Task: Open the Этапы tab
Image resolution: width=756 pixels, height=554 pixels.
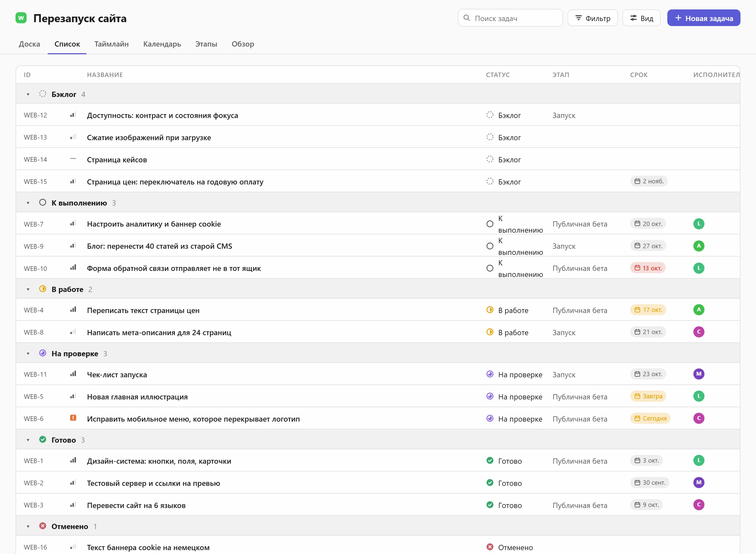Action: [x=206, y=44]
